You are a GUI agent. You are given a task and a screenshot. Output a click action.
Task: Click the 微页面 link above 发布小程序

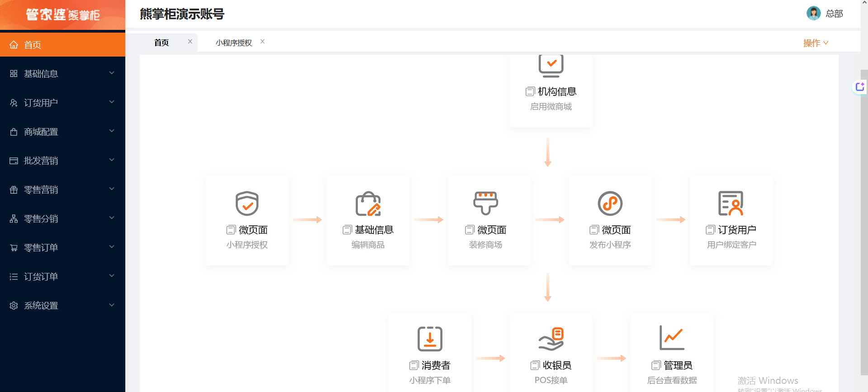pos(617,230)
